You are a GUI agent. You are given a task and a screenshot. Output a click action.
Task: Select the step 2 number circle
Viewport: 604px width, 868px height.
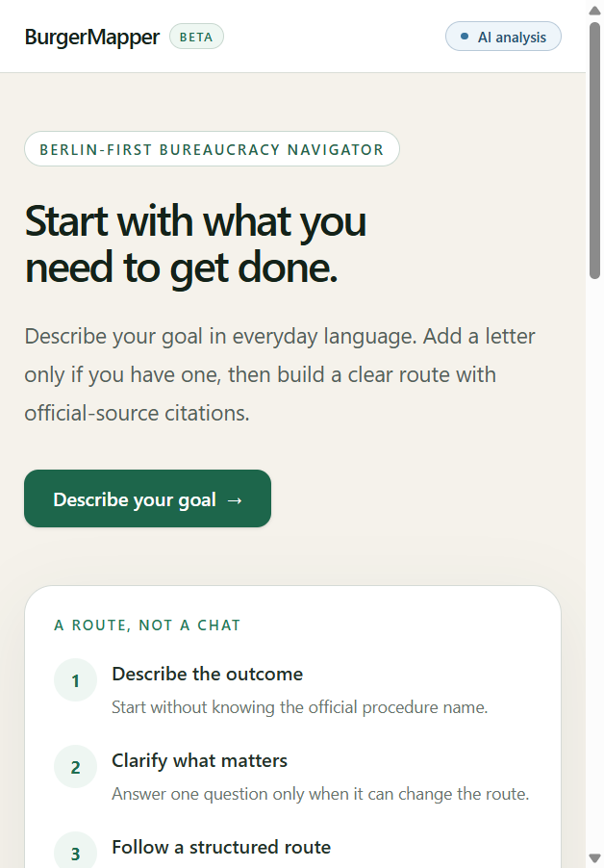pos(75,767)
